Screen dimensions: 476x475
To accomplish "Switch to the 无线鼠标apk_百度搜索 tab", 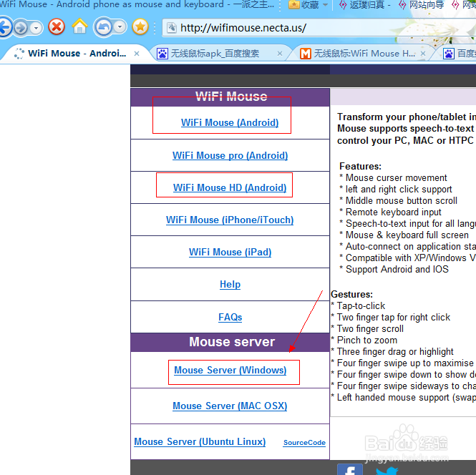I will pyautogui.click(x=215, y=54).
